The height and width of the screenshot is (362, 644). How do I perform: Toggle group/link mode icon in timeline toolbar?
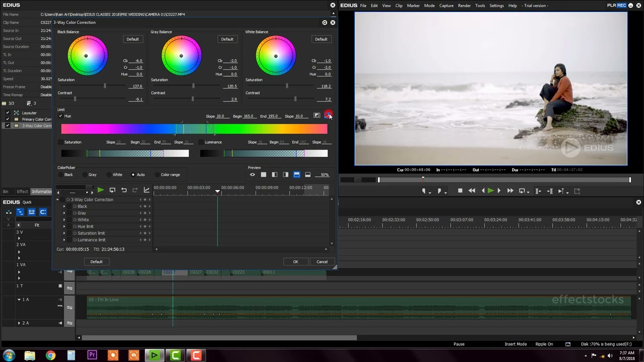(32, 212)
